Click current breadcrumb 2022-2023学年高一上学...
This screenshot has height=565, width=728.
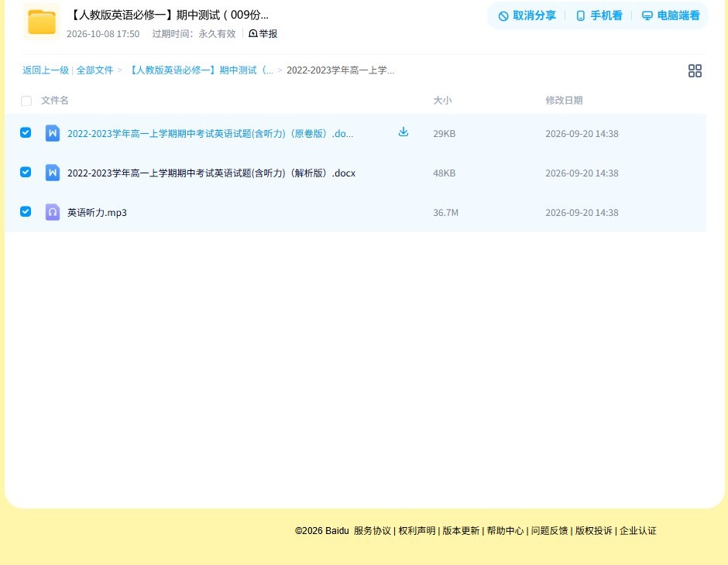pos(340,70)
